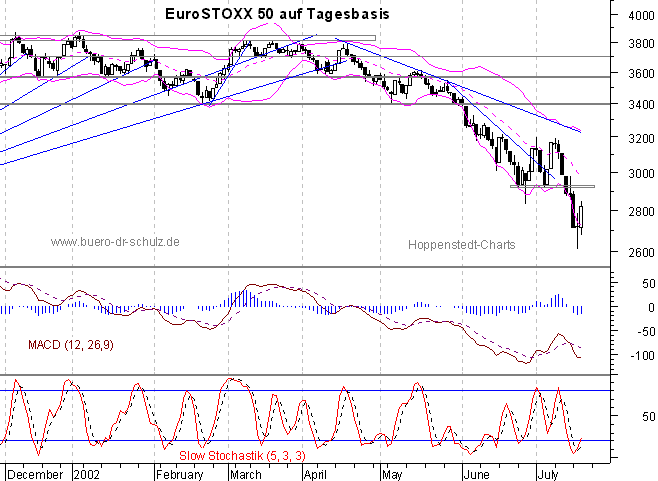Click the 4000 price axis value
Viewport: 658px width, 481px height.
click(x=642, y=16)
